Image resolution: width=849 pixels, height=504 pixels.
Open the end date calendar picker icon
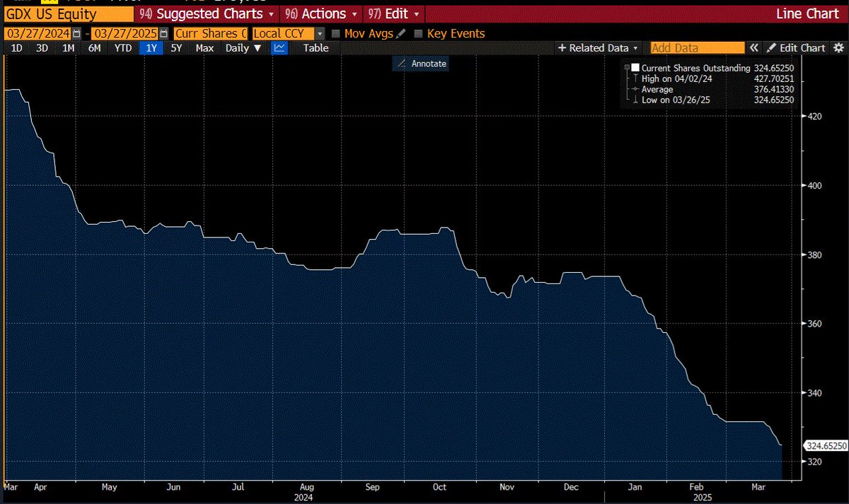(x=164, y=33)
